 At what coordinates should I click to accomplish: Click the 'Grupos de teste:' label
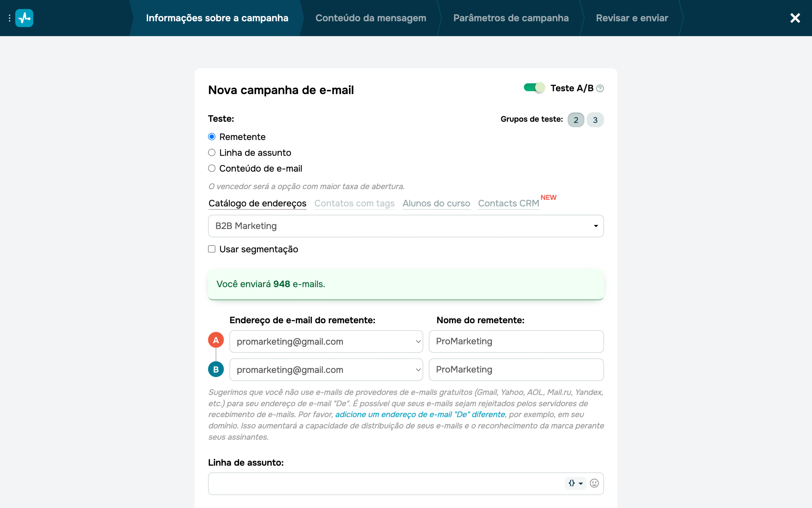coord(531,119)
